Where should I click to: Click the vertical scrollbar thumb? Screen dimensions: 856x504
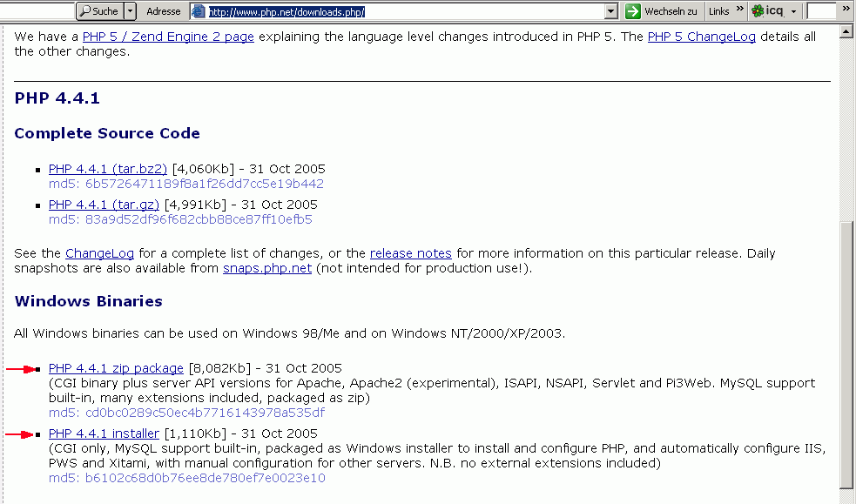click(x=846, y=354)
